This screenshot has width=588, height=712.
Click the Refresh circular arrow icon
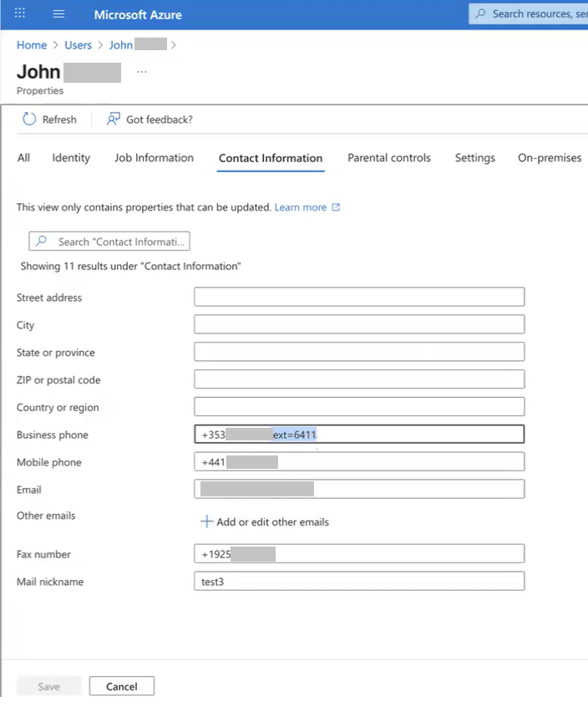click(x=29, y=119)
